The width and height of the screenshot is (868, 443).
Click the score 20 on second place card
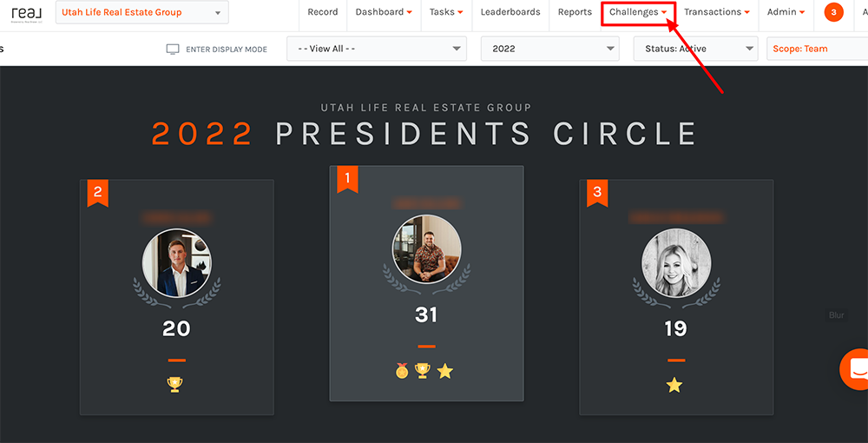tap(176, 329)
